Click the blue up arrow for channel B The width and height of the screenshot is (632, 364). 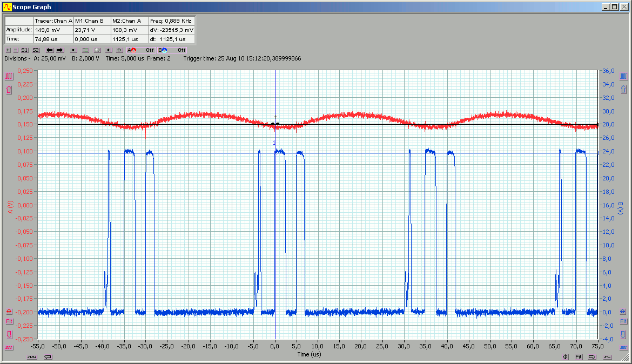(623, 90)
